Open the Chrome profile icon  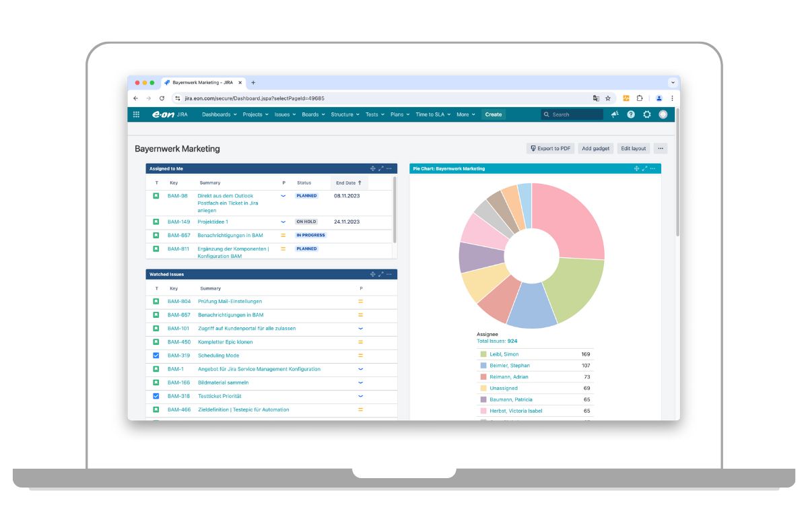[659, 98]
